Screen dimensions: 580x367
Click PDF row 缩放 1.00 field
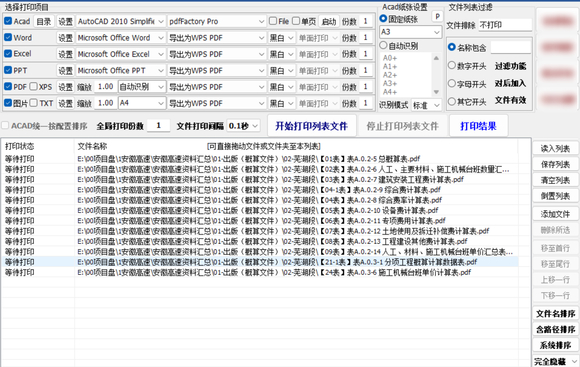pos(105,87)
